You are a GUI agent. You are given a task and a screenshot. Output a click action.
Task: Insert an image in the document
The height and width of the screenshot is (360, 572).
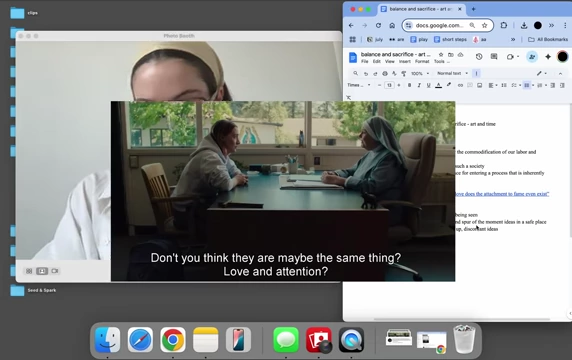(x=479, y=85)
